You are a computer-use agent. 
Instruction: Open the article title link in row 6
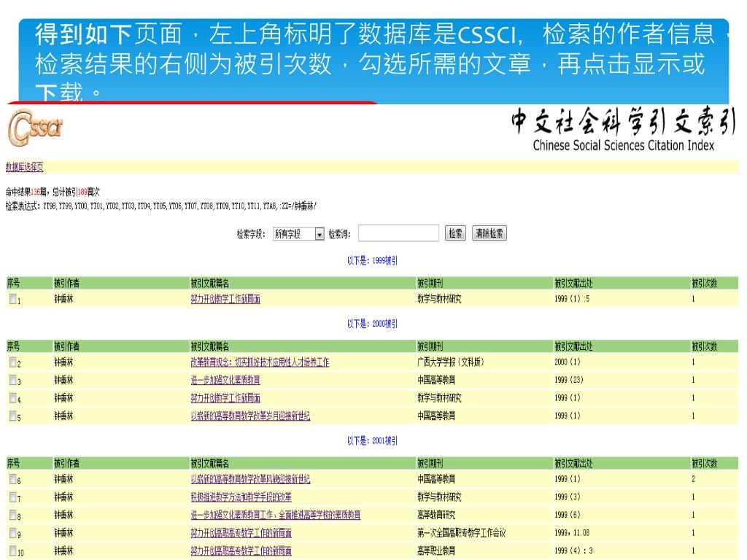tap(250, 480)
